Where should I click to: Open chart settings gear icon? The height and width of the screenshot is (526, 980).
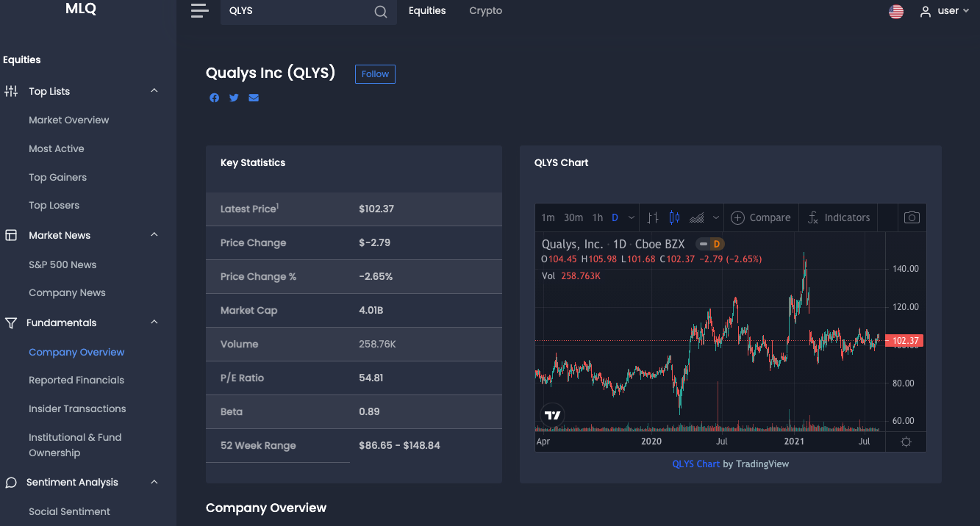coord(906,442)
